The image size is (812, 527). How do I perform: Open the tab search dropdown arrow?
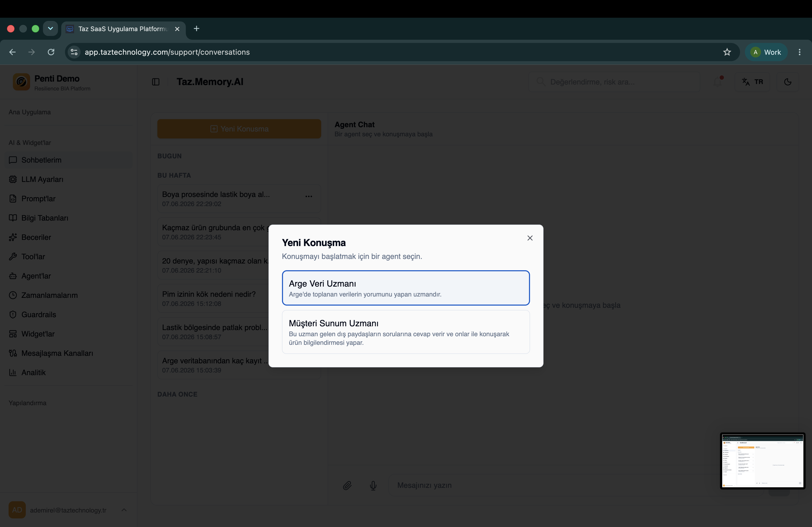50,29
